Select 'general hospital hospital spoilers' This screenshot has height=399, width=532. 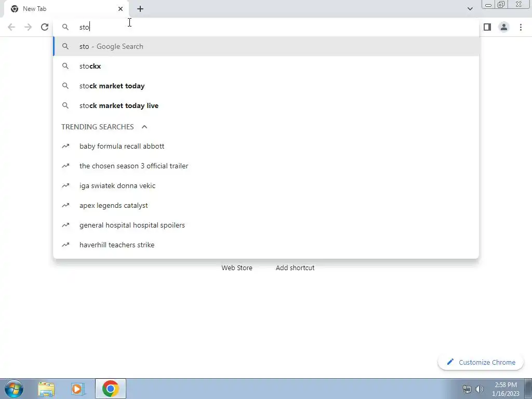[267, 225]
